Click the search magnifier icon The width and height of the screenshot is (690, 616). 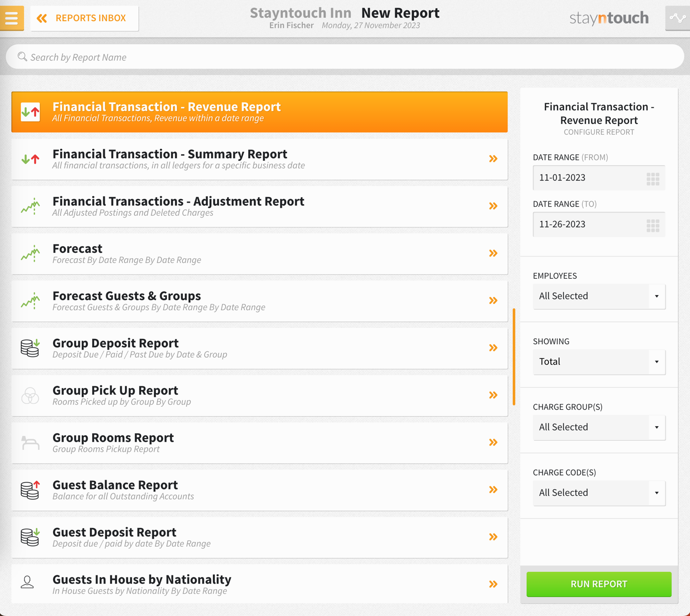22,57
